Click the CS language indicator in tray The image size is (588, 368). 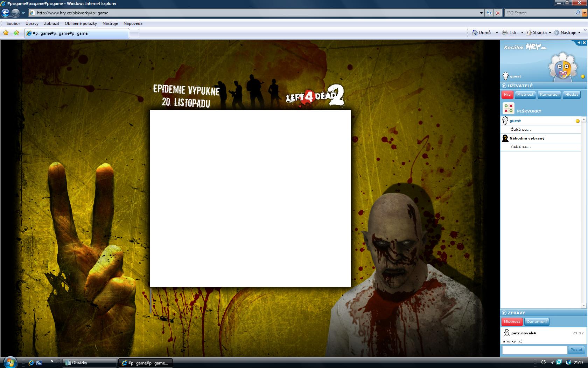point(543,362)
